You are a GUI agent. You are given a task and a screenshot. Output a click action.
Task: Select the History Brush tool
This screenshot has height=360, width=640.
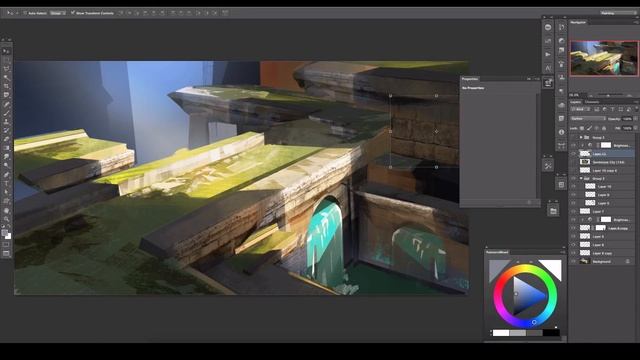pyautogui.click(x=6, y=131)
